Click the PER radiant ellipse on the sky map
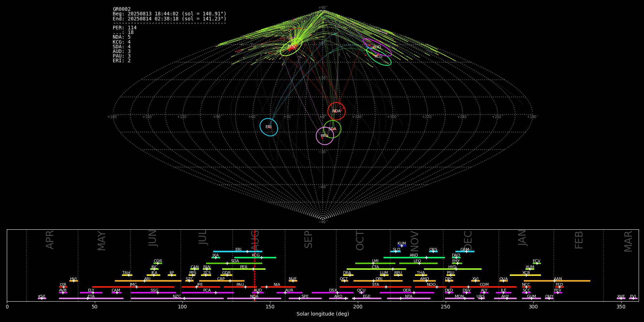 tap(291, 47)
